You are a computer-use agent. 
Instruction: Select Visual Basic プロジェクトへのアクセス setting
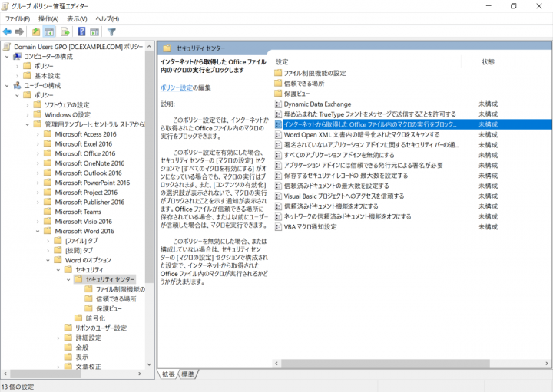pyautogui.click(x=344, y=196)
